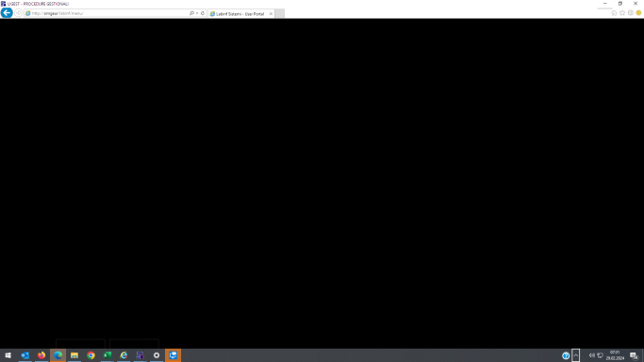Click the search magnifier in address bar

pyautogui.click(x=191, y=13)
